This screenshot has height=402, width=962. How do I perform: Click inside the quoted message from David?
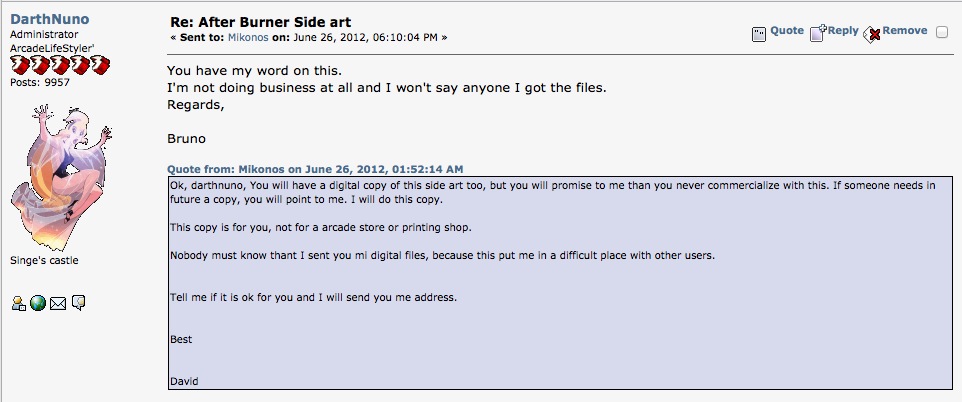pyautogui.click(x=560, y=283)
